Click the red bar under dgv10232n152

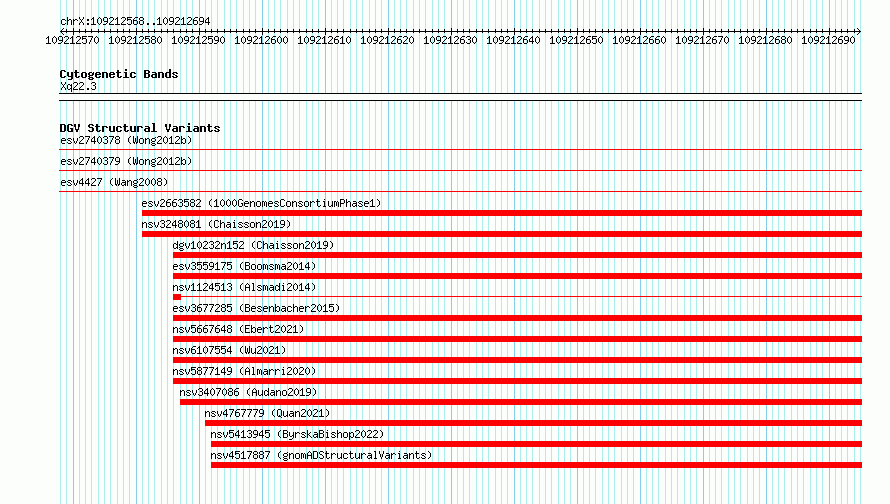pyautogui.click(x=518, y=255)
